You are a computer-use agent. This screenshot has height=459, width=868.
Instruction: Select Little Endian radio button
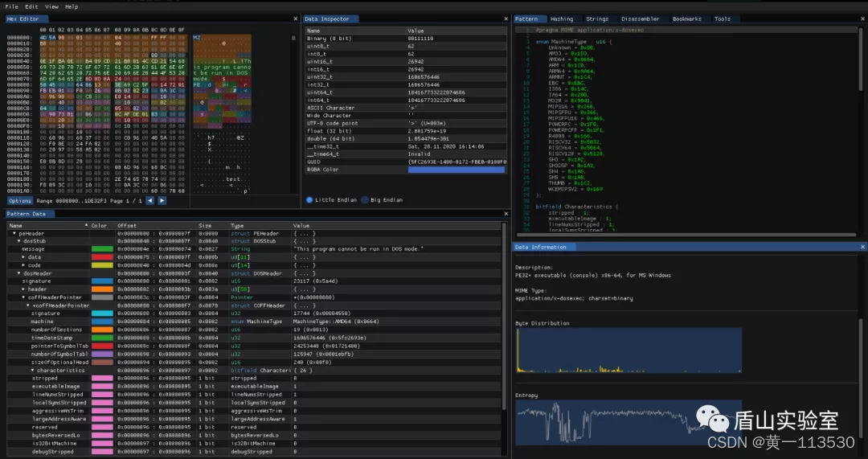(309, 200)
